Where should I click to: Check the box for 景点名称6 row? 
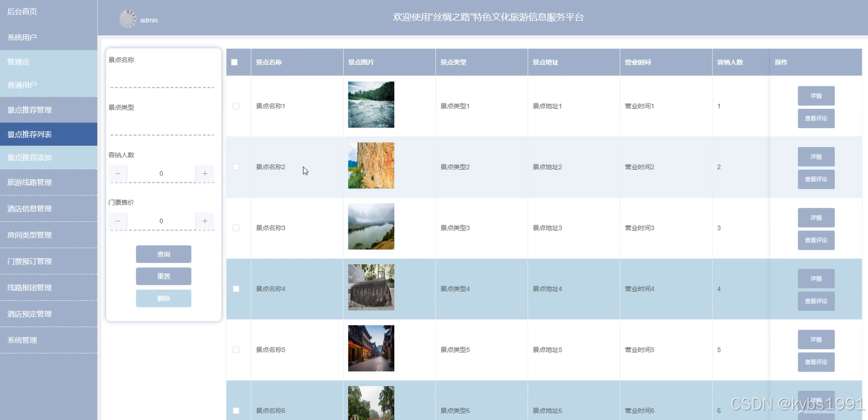pyautogui.click(x=236, y=411)
